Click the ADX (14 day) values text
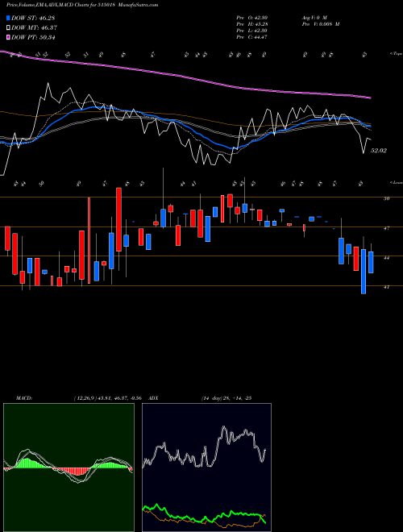 (226, 398)
